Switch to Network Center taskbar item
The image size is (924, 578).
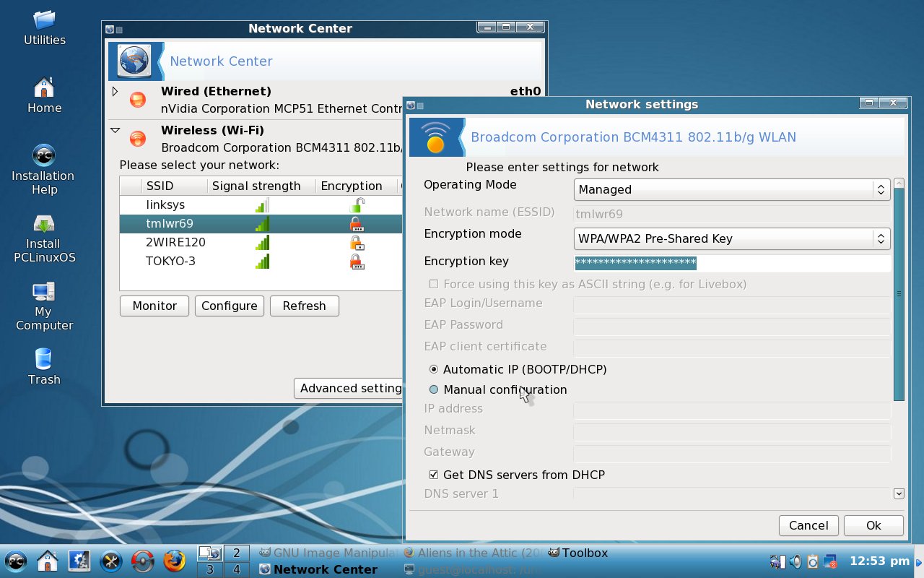[x=318, y=569]
